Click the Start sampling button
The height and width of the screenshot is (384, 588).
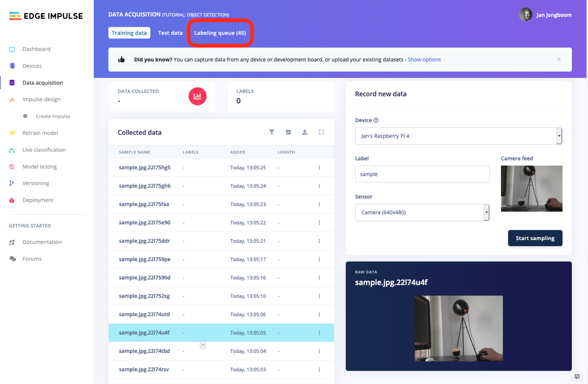click(x=535, y=238)
